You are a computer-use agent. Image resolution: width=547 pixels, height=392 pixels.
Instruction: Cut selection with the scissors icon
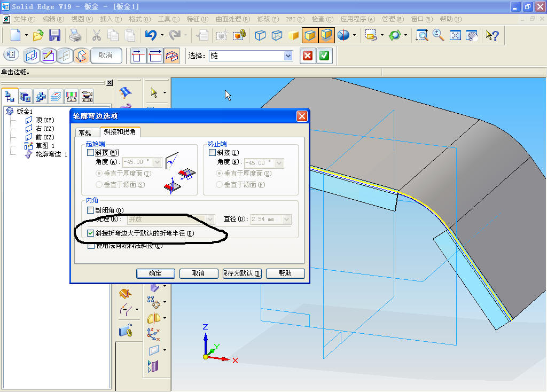click(97, 35)
